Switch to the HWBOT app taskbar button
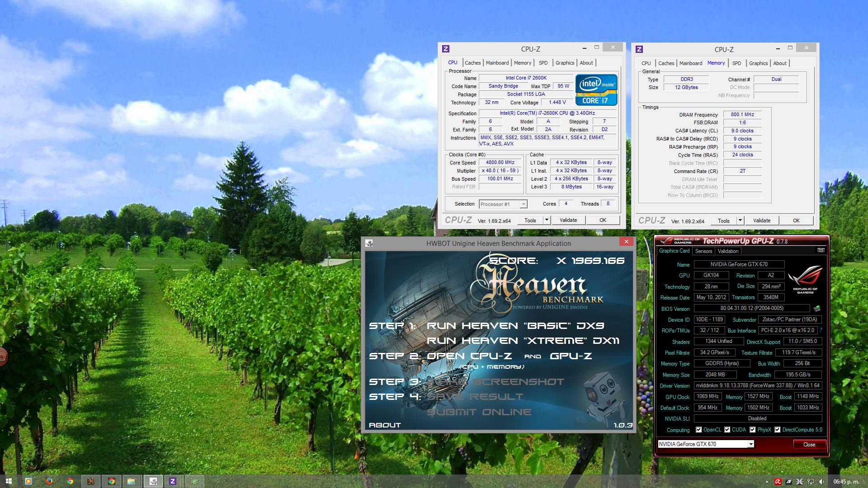 (153, 481)
